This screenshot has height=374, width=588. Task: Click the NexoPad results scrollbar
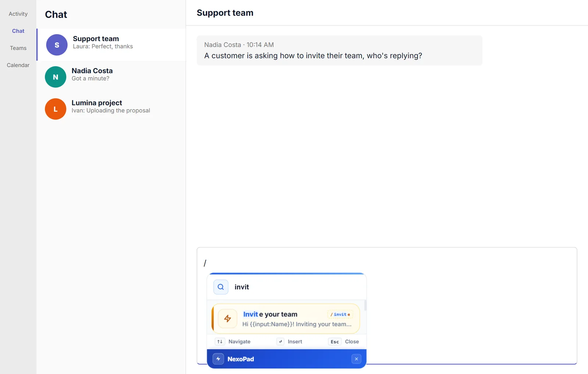365,306
